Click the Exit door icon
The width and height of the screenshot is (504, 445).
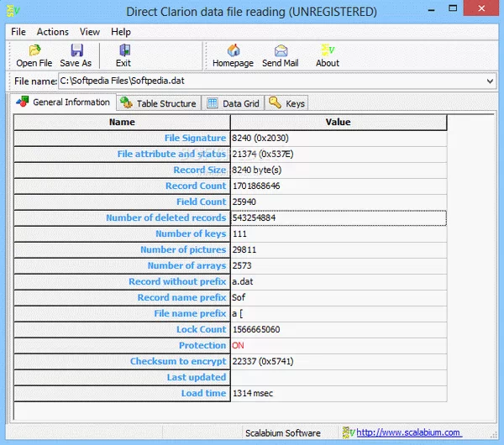pyautogui.click(x=124, y=50)
